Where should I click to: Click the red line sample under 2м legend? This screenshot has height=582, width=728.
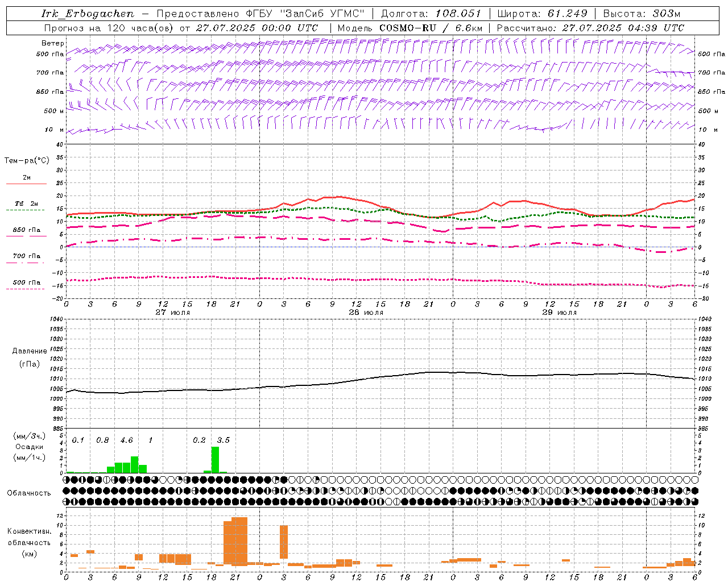point(26,184)
